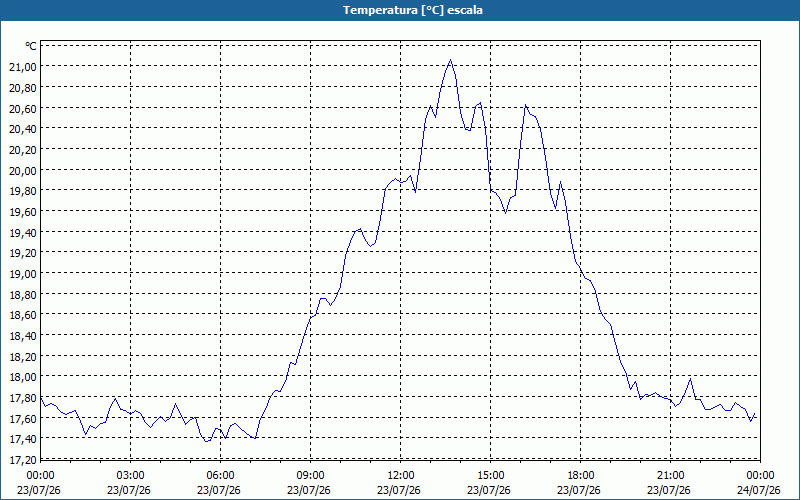Click the temperature curve's highest peak above 21,00

[x=451, y=60]
